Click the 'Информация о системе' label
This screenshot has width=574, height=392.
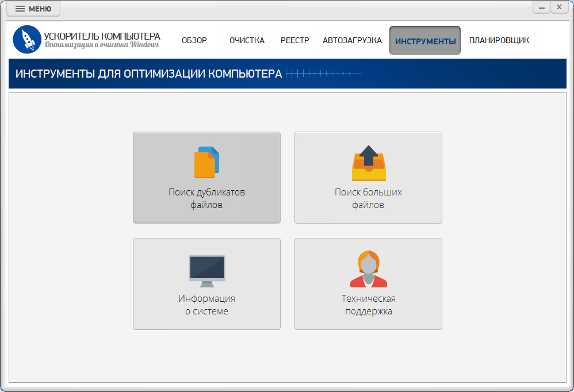click(x=206, y=305)
